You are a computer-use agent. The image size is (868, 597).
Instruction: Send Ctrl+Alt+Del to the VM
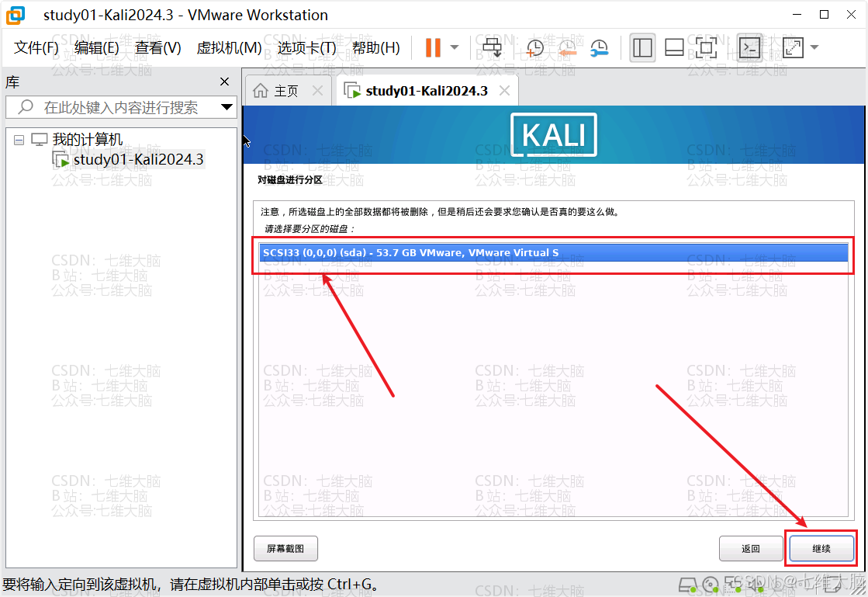pyautogui.click(x=492, y=47)
